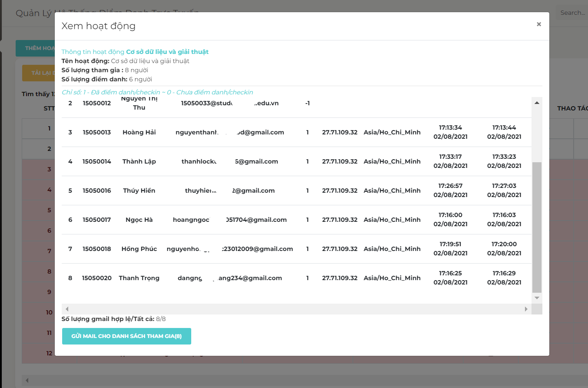Image resolution: width=588 pixels, height=388 pixels.
Task: Click the participant table's vertical scrollbar thumb
Action: coord(537,227)
